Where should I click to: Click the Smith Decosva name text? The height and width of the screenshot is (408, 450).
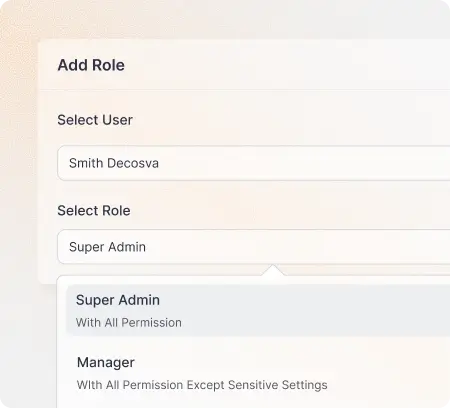coord(114,163)
